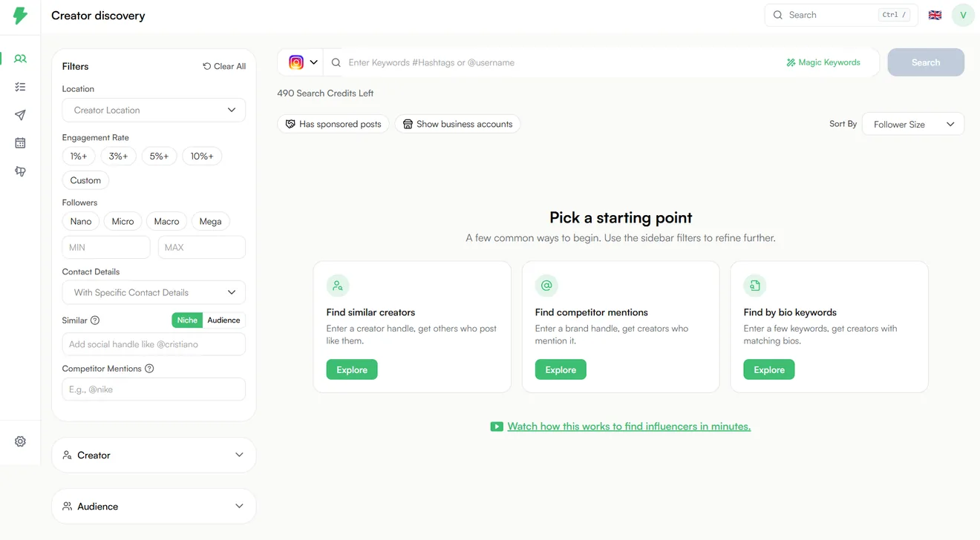Viewport: 980px width, 540px height.
Task: Click the Find by bio keywords icon
Action: [755, 286]
